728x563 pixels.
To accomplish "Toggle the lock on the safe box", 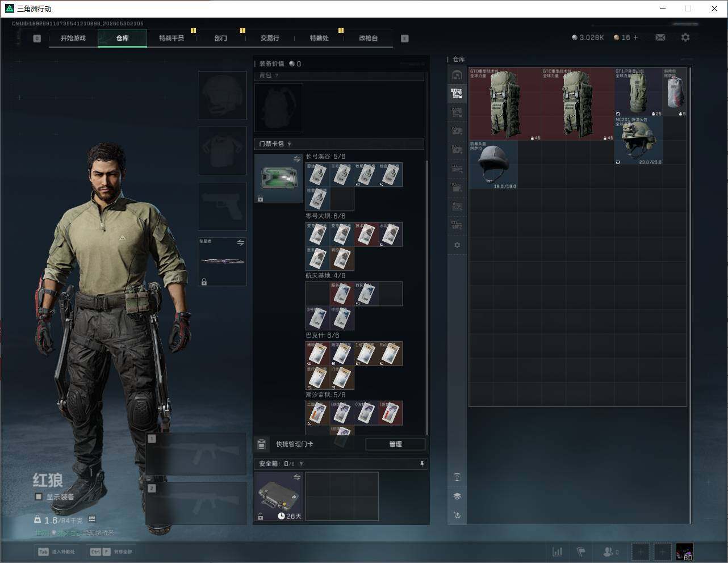I will (x=260, y=516).
